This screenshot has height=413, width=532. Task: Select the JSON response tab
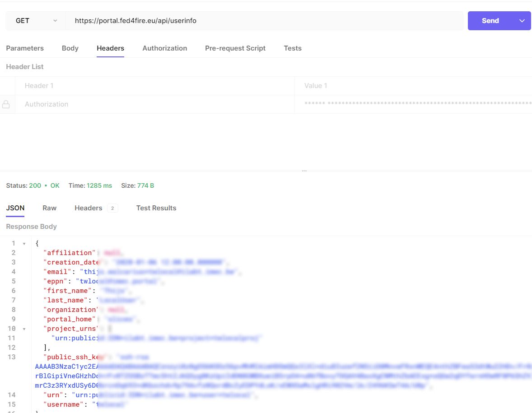(15, 208)
